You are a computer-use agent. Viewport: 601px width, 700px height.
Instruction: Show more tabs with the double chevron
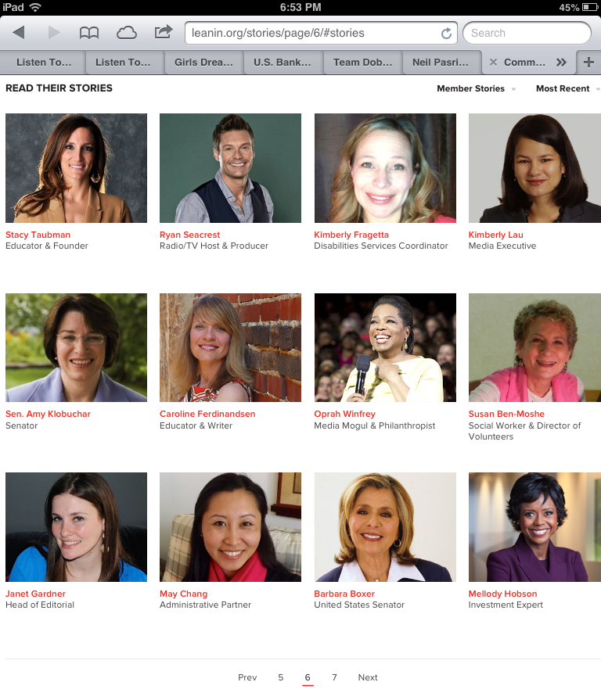561,63
